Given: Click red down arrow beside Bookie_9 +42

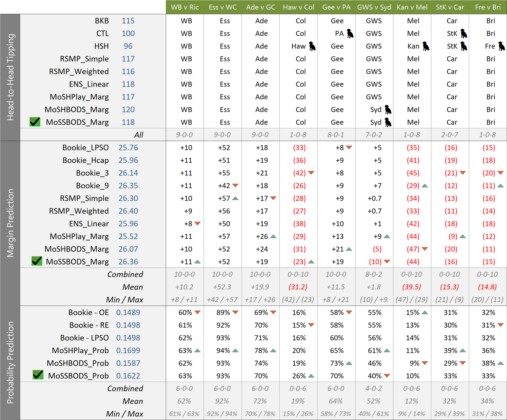Looking at the screenshot, I should point(235,185).
